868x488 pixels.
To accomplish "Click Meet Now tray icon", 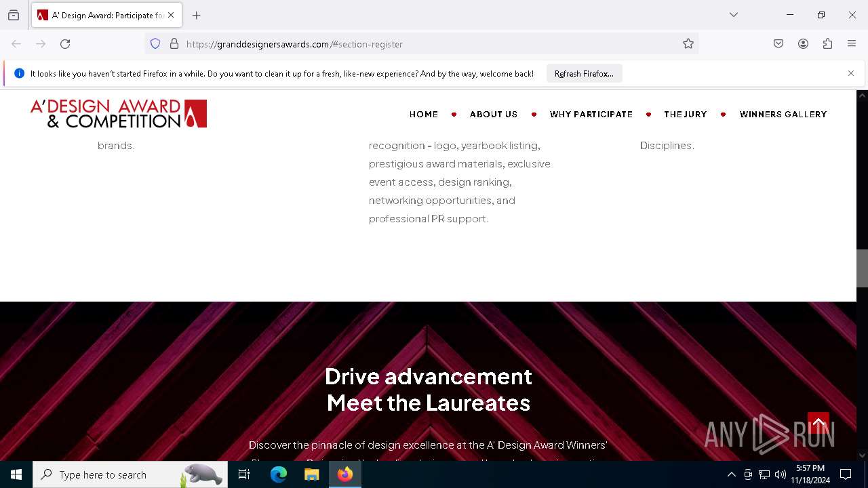I will [748, 475].
